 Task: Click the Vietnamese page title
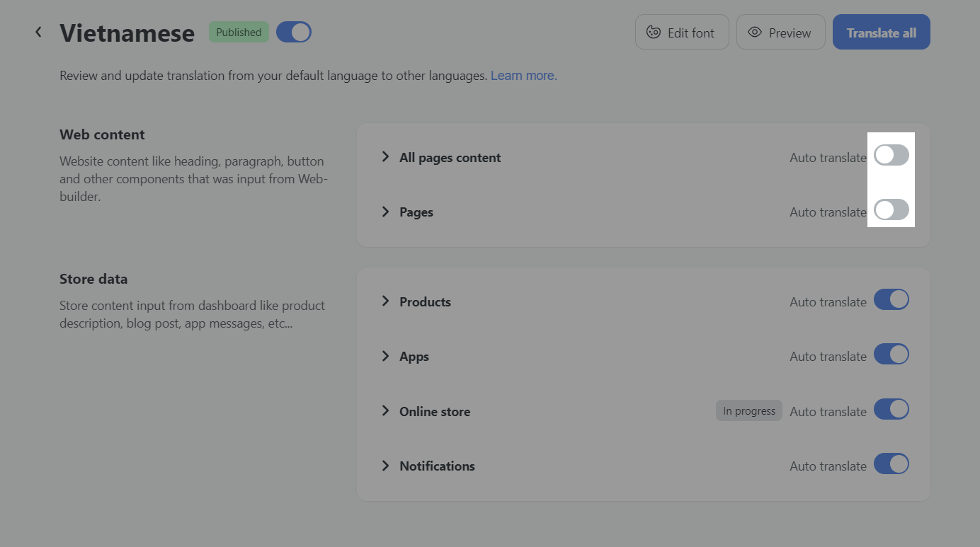(x=127, y=33)
